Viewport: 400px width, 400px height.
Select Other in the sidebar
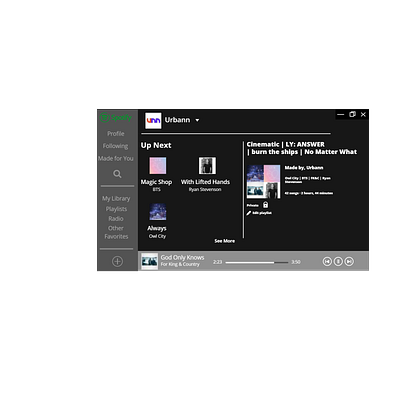click(116, 228)
